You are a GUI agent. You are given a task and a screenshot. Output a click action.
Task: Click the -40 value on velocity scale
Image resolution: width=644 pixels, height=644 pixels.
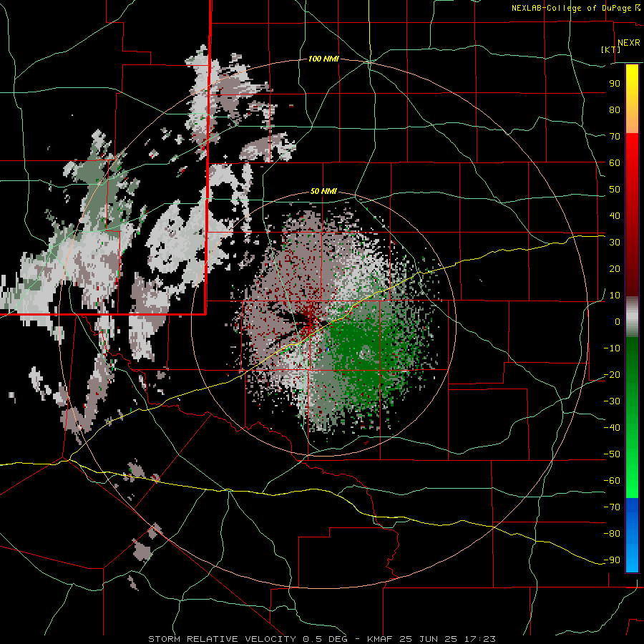(x=612, y=428)
